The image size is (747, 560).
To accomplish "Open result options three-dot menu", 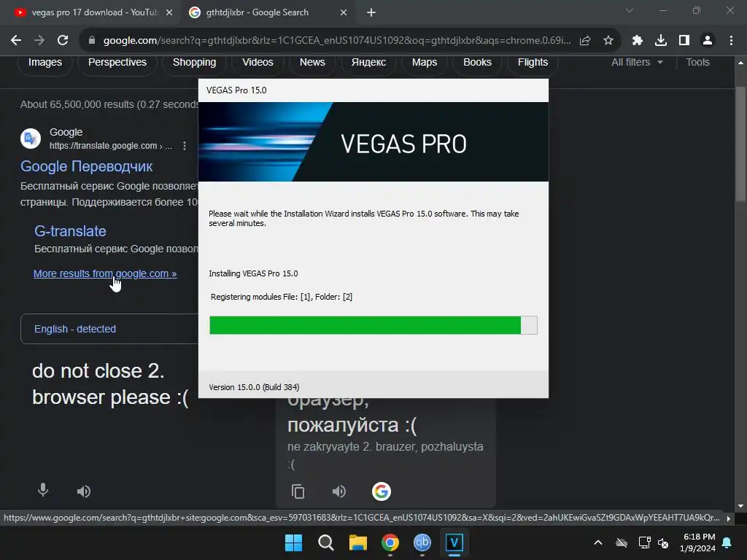I will pos(185,146).
